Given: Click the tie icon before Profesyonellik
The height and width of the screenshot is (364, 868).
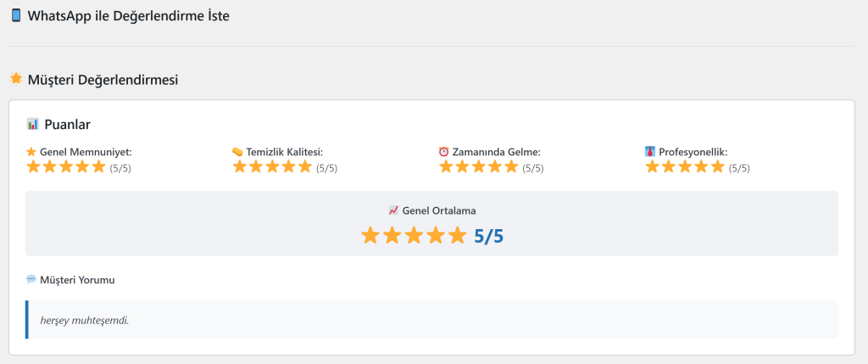Looking at the screenshot, I should click(x=650, y=152).
